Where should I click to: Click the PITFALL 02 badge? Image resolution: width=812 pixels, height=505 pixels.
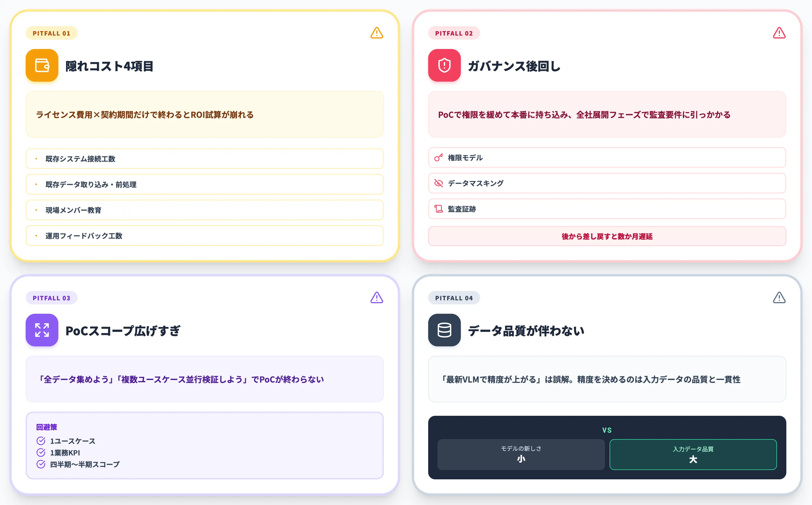click(x=454, y=33)
